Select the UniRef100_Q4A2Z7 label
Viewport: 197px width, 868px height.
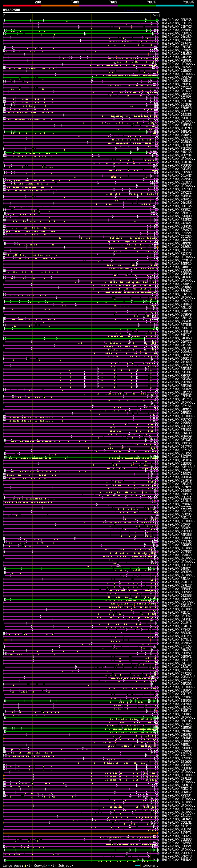click(177, 94)
